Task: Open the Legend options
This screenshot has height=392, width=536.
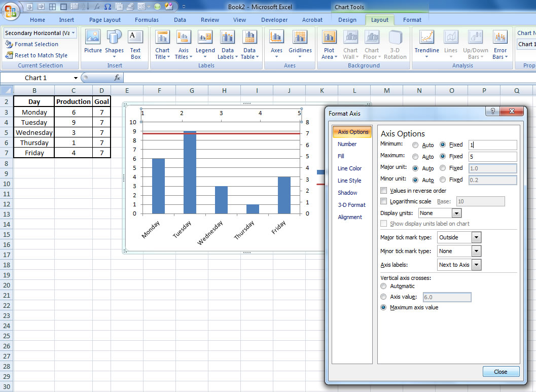Action: pos(205,45)
